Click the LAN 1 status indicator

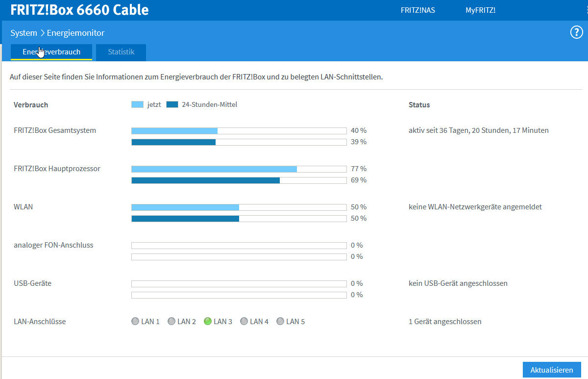(135, 321)
